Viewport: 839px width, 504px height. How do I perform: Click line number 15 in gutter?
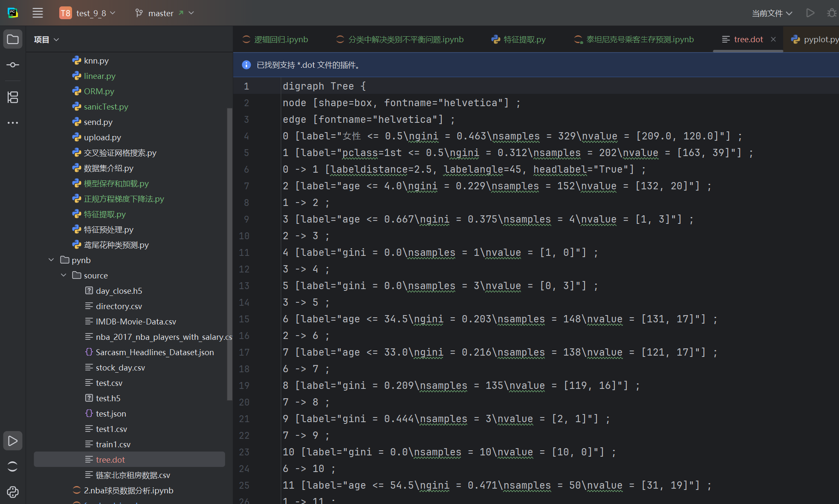[x=244, y=319]
